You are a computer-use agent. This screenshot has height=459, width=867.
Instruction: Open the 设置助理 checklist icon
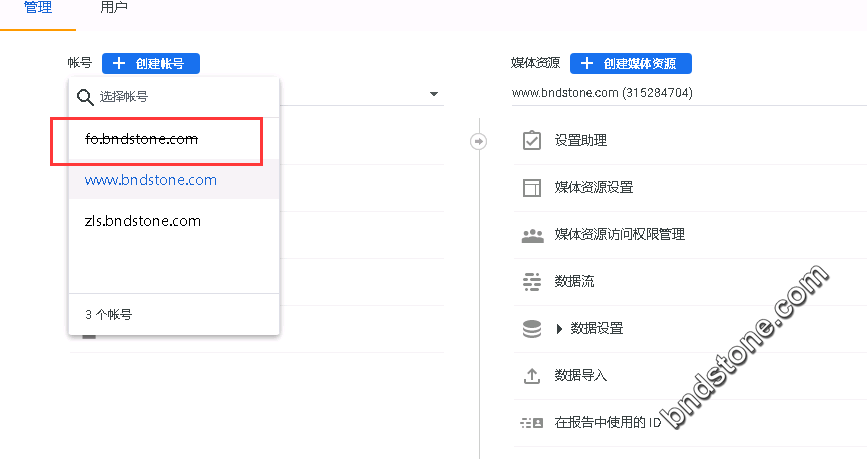(531, 140)
